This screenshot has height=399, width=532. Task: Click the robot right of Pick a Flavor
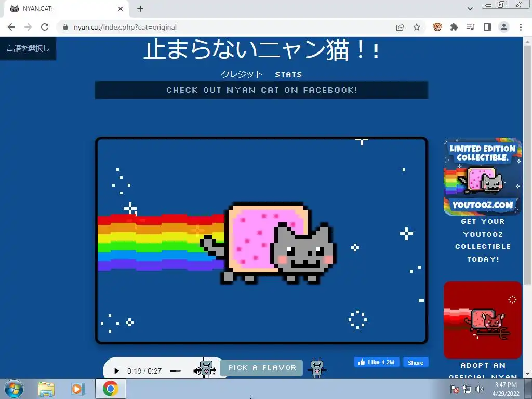click(316, 367)
